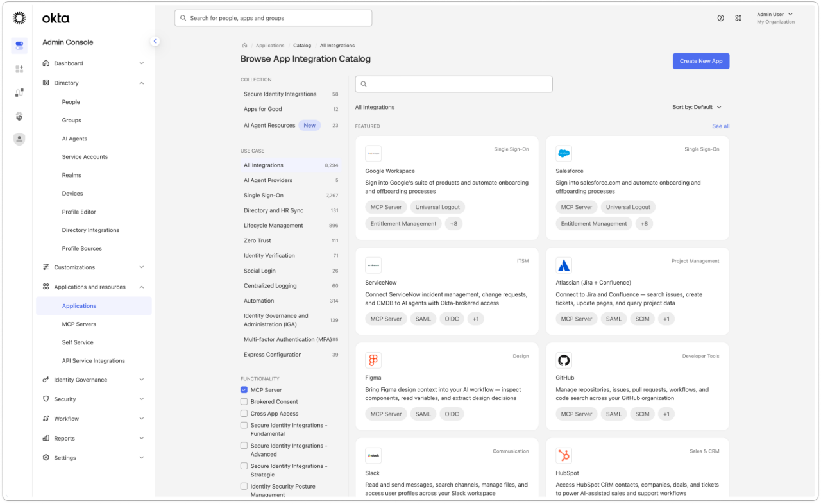Click the GitHub octocat logo
Image resolution: width=821 pixels, height=504 pixels.
coord(564,360)
